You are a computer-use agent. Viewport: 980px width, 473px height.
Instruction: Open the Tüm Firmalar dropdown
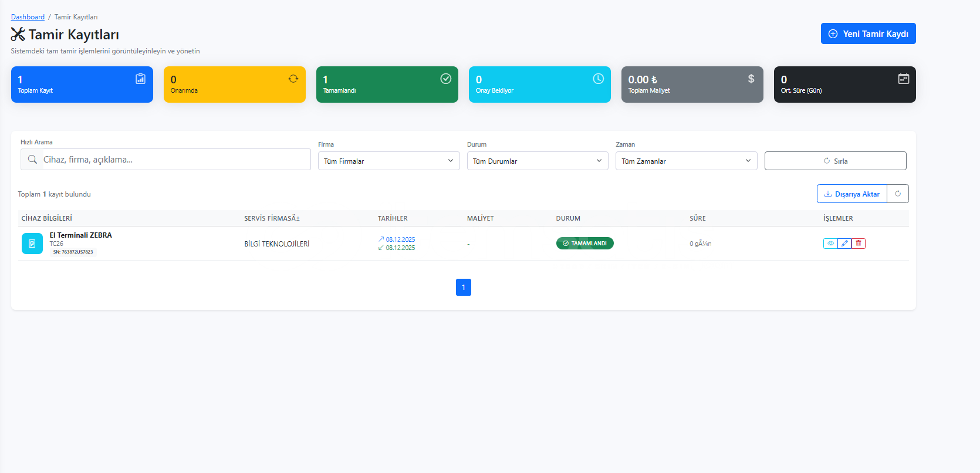388,161
